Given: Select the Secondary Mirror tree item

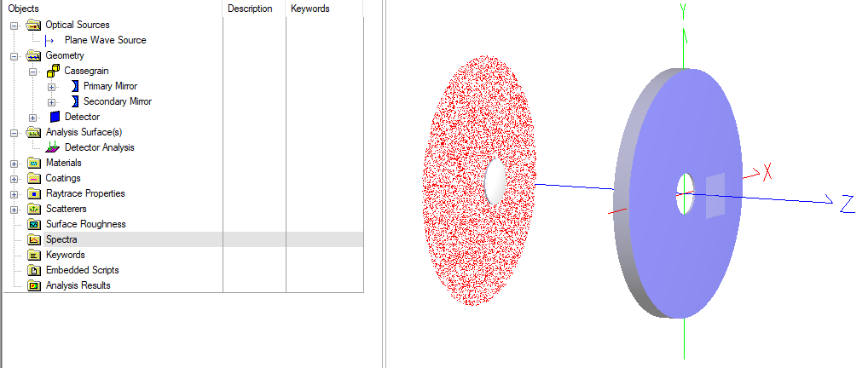Looking at the screenshot, I should click(117, 101).
